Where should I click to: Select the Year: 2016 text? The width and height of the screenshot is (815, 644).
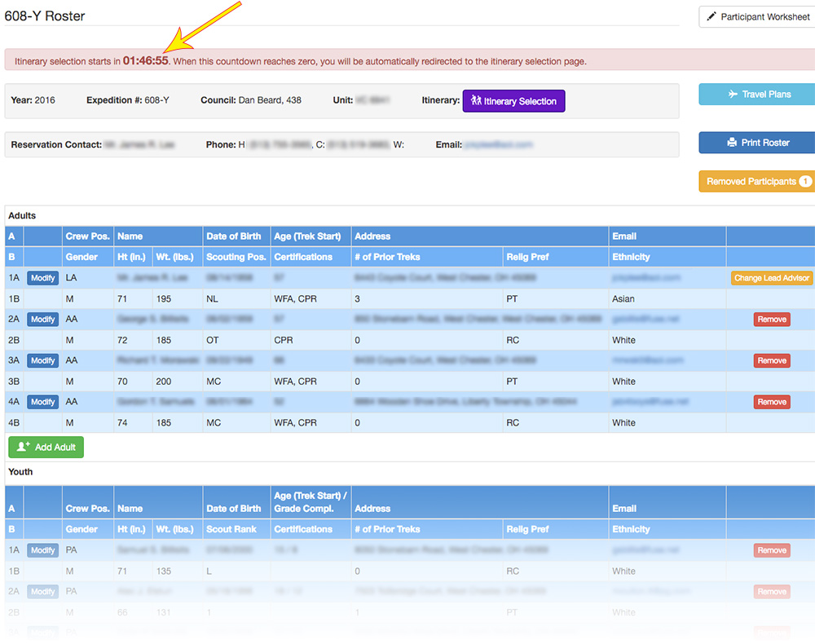pyautogui.click(x=33, y=100)
